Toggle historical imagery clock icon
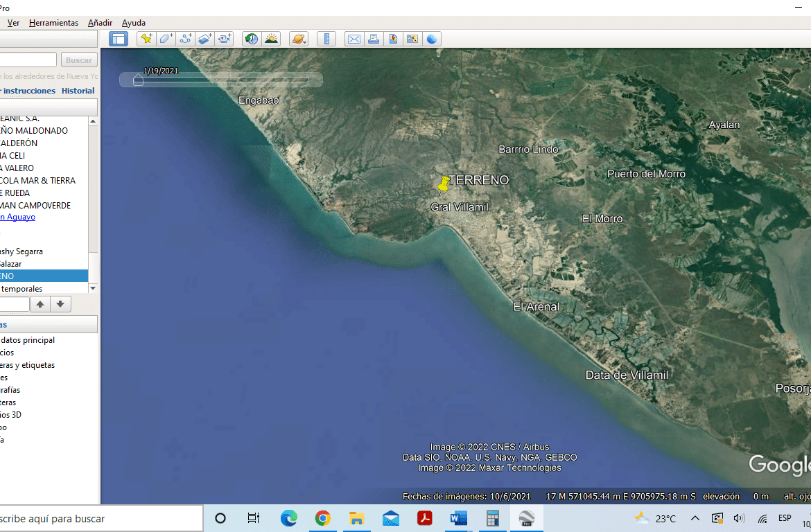 [252, 39]
